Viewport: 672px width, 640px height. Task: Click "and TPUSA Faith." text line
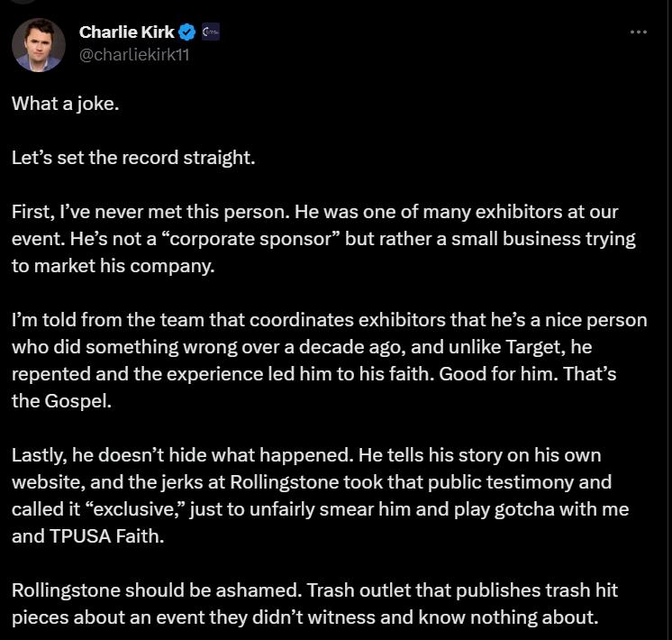pos(88,536)
